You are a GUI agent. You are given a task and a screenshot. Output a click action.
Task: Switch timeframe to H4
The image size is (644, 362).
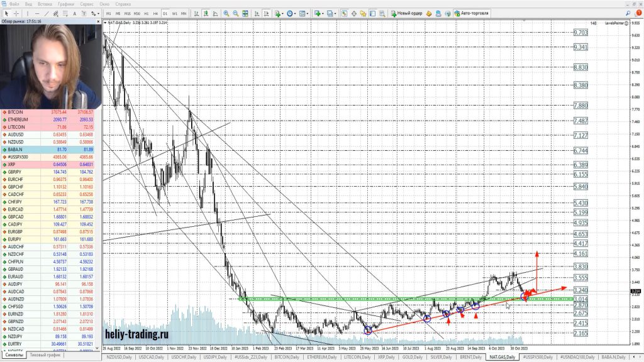click(x=155, y=13)
